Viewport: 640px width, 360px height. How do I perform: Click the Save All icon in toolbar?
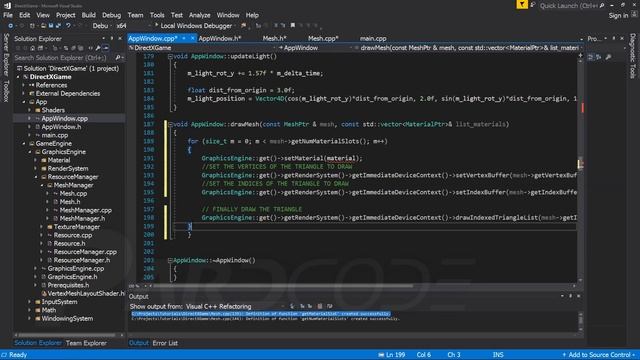pos(58,26)
